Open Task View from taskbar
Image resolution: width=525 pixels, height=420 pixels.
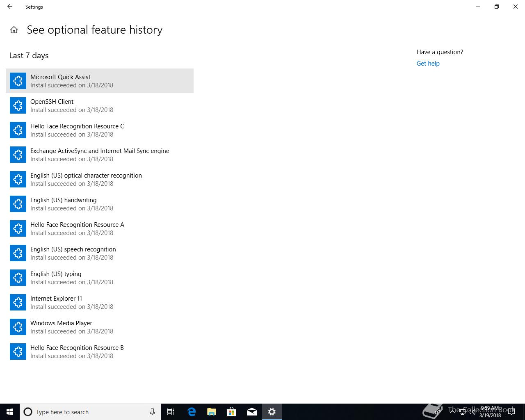coord(171,412)
